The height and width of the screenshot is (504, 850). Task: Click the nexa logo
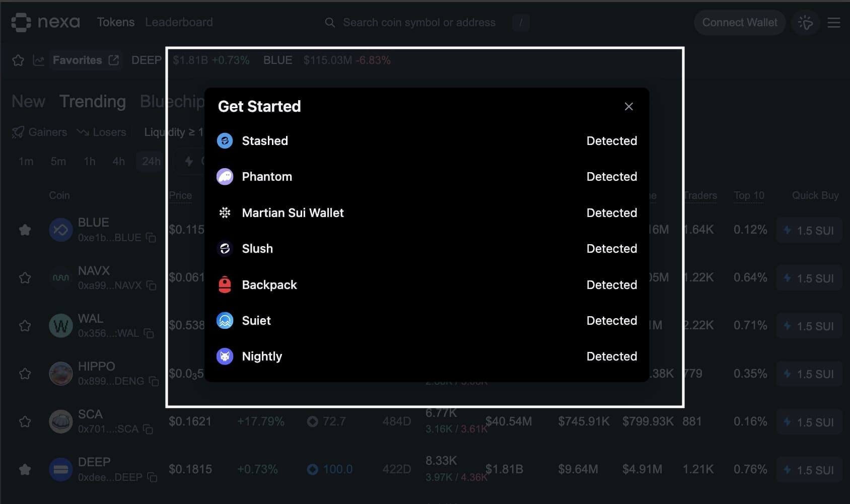coord(45,22)
